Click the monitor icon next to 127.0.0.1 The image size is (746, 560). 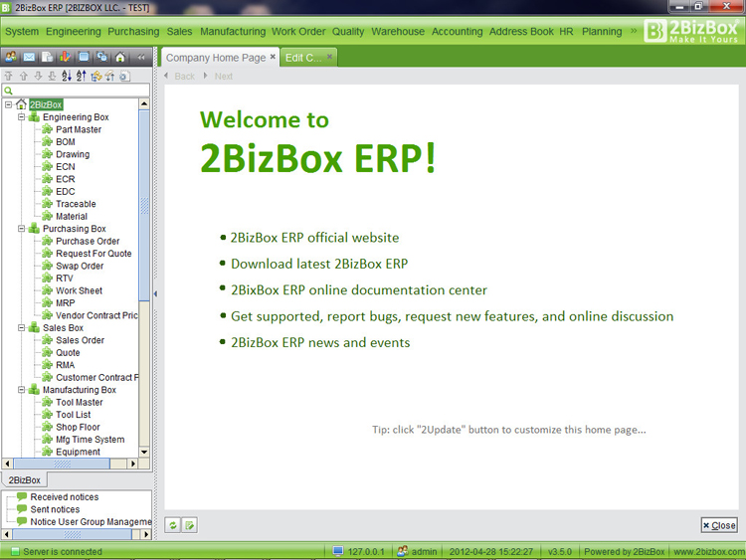point(338,551)
